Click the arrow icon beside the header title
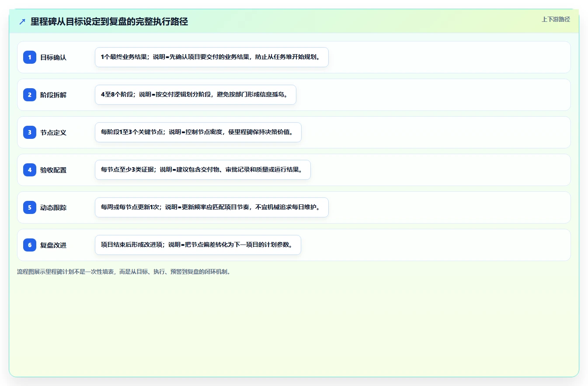The height and width of the screenshot is (386, 588). pyautogui.click(x=22, y=22)
